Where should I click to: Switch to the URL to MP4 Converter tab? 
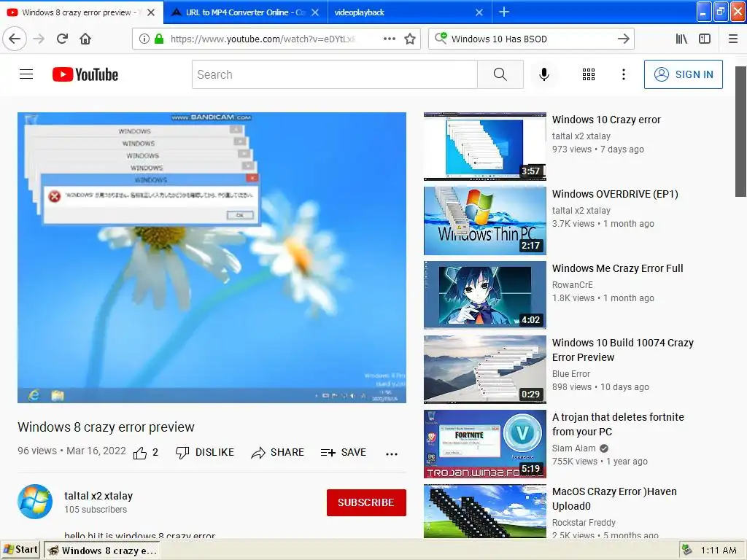click(x=245, y=12)
